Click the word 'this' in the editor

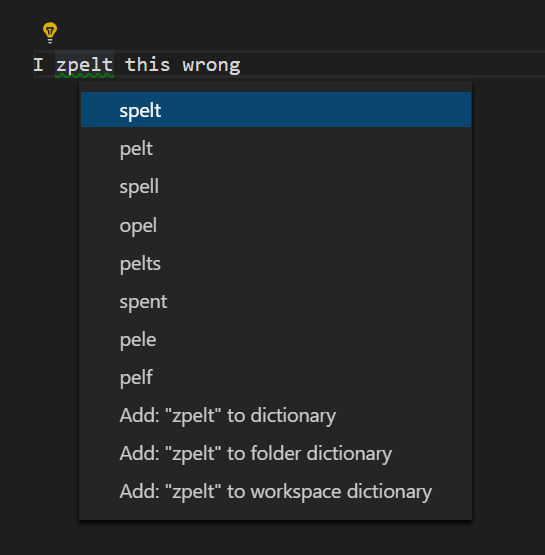tap(148, 65)
